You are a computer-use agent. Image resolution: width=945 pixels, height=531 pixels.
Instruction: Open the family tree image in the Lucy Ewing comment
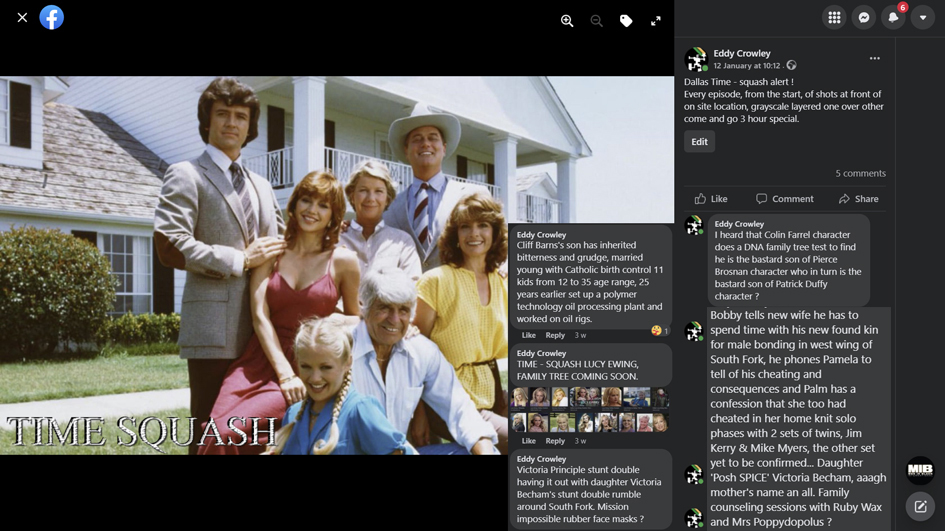590,410
